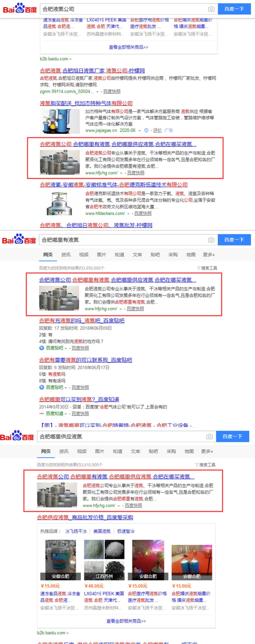Click 搜索工具 in 合肥哪里供应液氮 results
The height and width of the screenshot is (644, 255).
[206, 465]
